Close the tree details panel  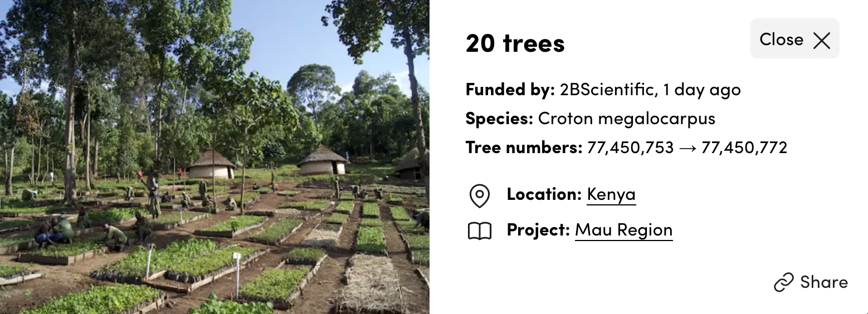[x=795, y=39]
